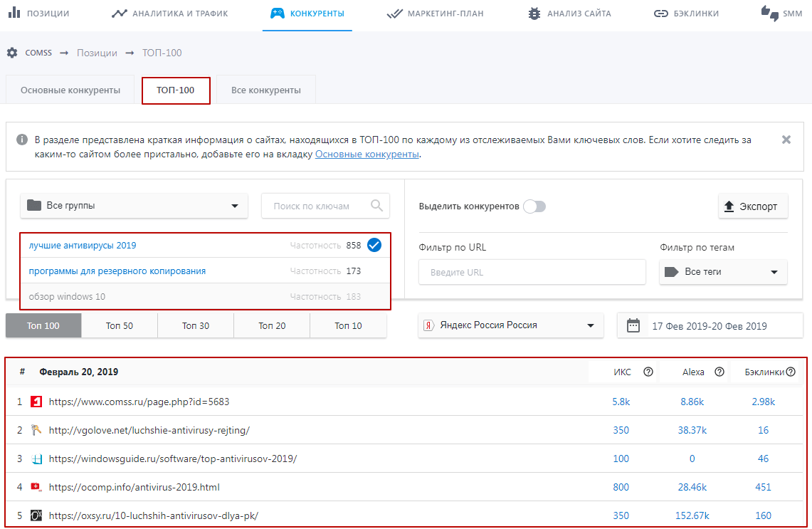Select keyword обзор windows 10
This screenshot has width=812, height=529.
(67, 296)
